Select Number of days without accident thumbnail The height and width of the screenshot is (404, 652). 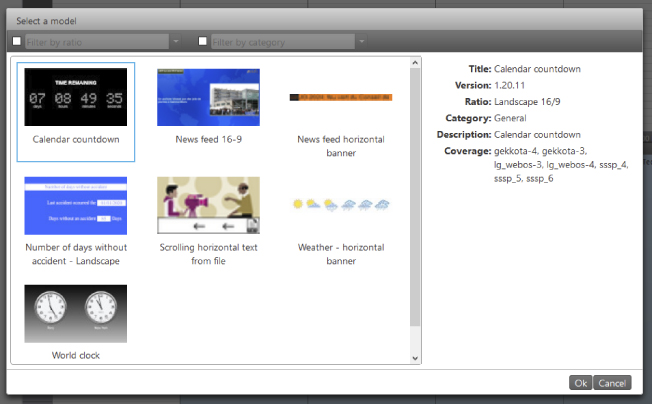[76, 205]
